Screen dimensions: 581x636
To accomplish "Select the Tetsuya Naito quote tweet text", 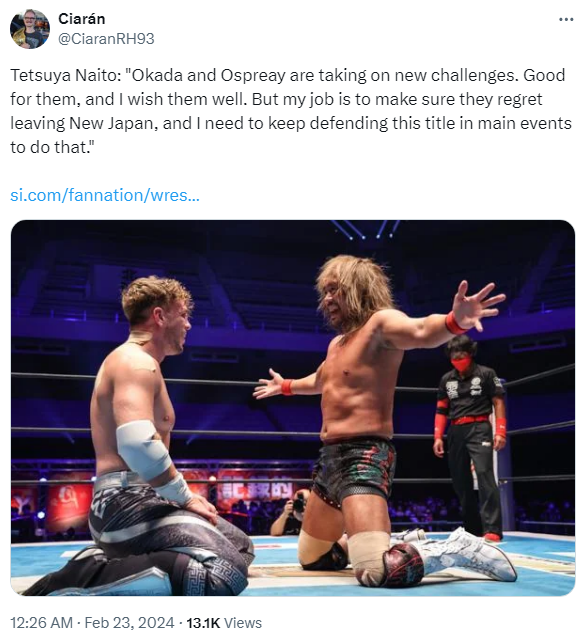I will coord(290,111).
